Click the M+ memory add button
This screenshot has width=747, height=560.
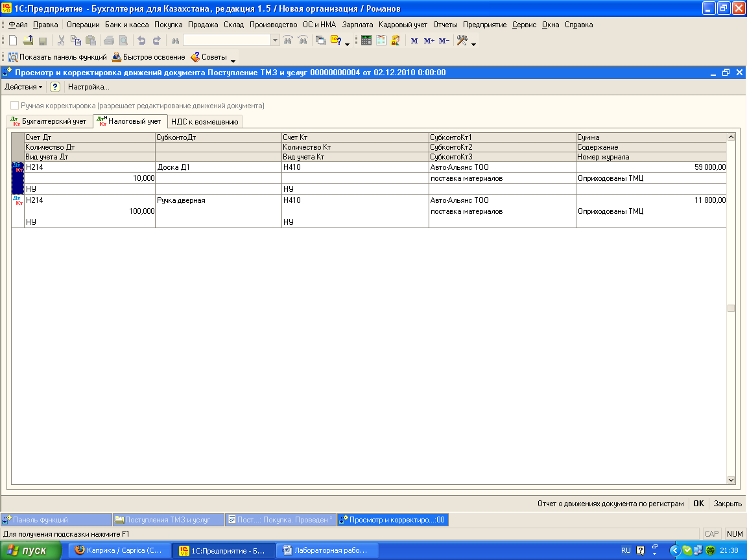pyautogui.click(x=429, y=41)
